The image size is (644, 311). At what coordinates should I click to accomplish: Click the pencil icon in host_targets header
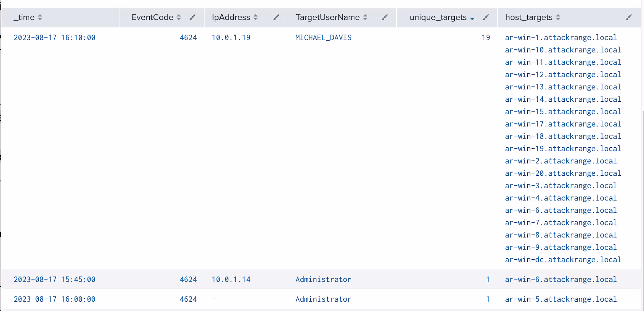click(x=629, y=17)
